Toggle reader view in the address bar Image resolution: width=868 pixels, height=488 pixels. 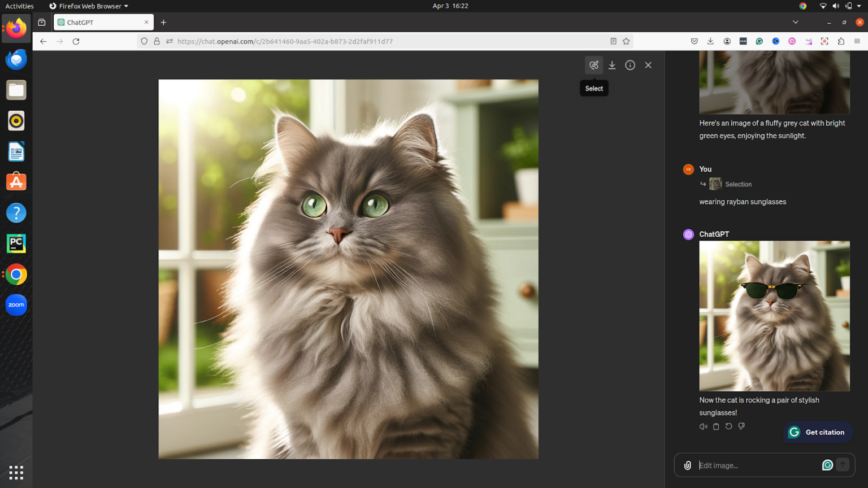point(613,41)
